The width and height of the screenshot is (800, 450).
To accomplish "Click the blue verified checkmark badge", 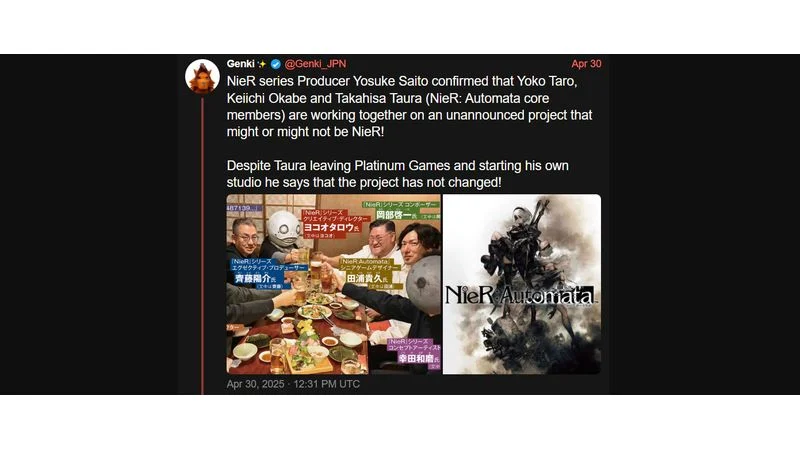I will pyautogui.click(x=276, y=64).
